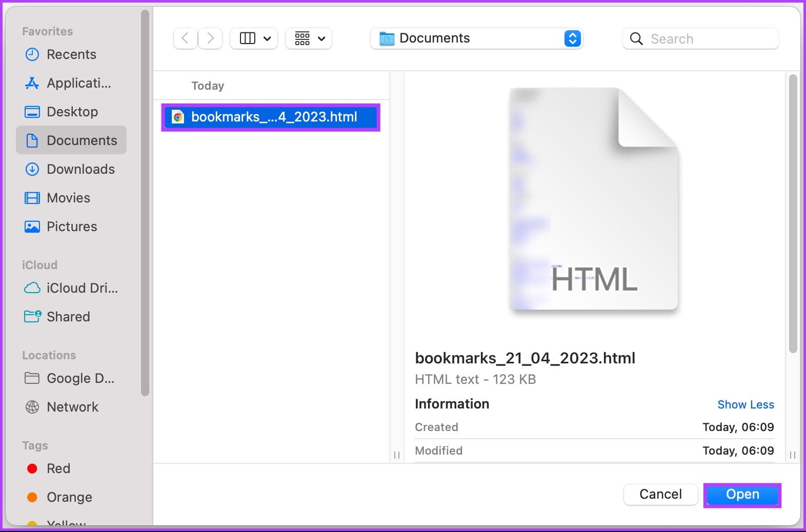The image size is (806, 532).
Task: Select the bookmarks_...4_2023.html file
Action: pyautogui.click(x=271, y=117)
